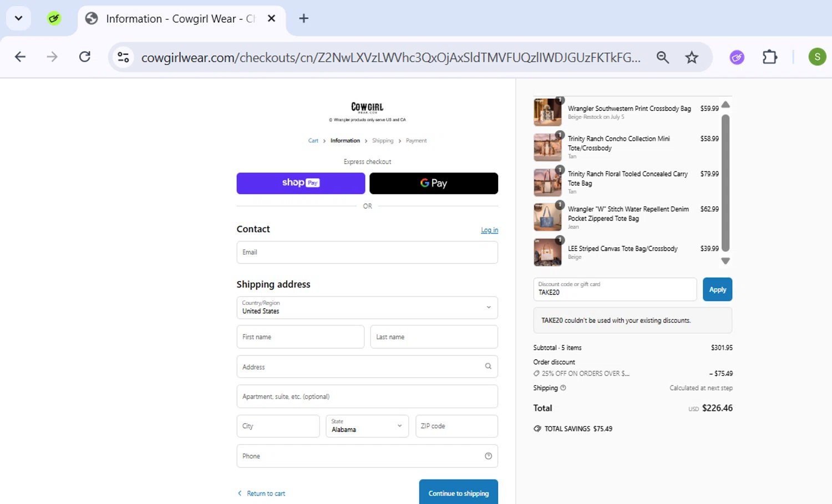Check out with Google Pay
This screenshot has height=504, width=832.
point(434,183)
